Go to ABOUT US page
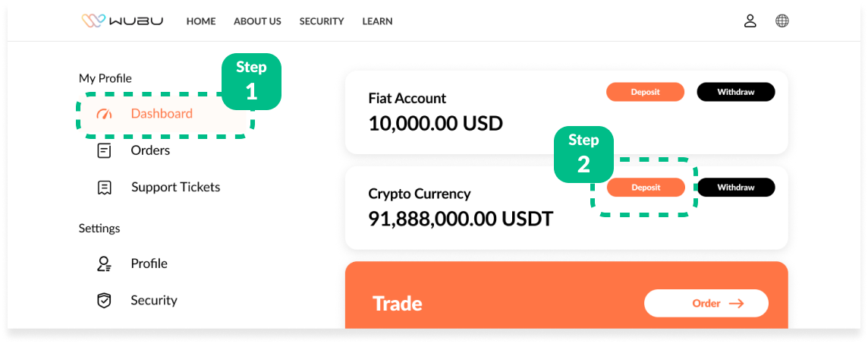868x344 pixels. 257,21
